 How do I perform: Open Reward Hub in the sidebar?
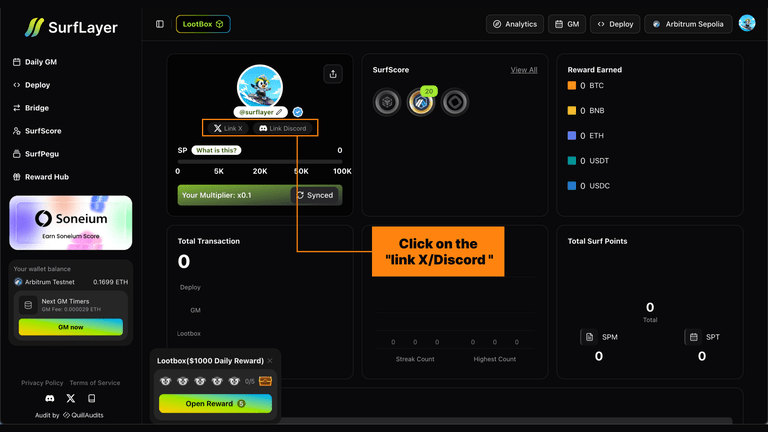click(x=41, y=177)
